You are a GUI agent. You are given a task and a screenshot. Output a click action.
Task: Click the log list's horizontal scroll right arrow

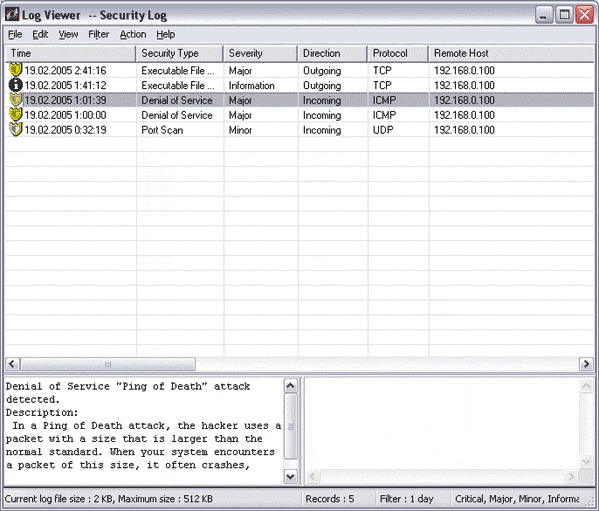[586, 364]
